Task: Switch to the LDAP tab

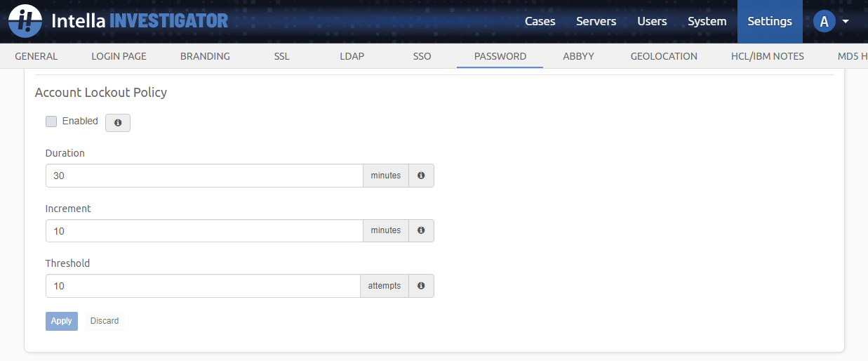Action: (352, 56)
